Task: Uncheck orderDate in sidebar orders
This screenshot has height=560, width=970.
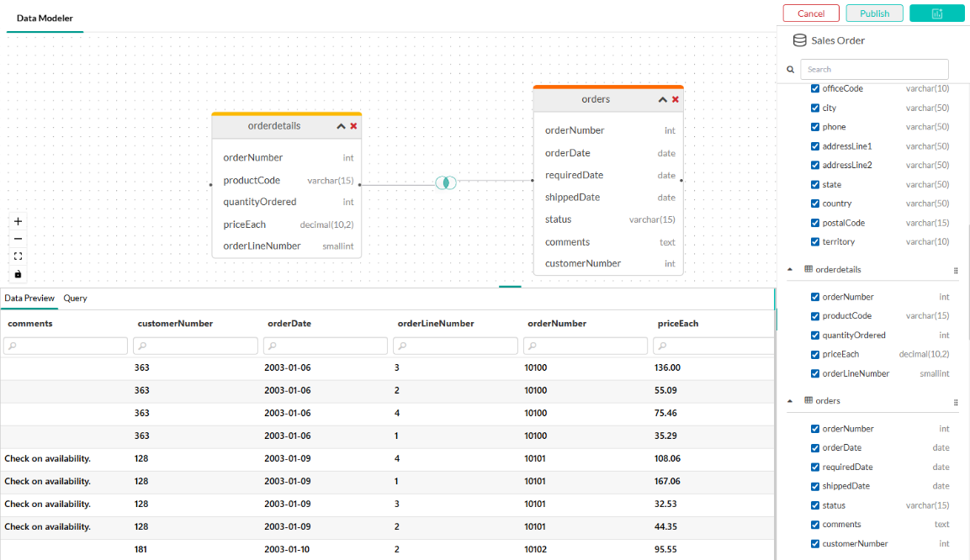Action: pyautogui.click(x=814, y=447)
